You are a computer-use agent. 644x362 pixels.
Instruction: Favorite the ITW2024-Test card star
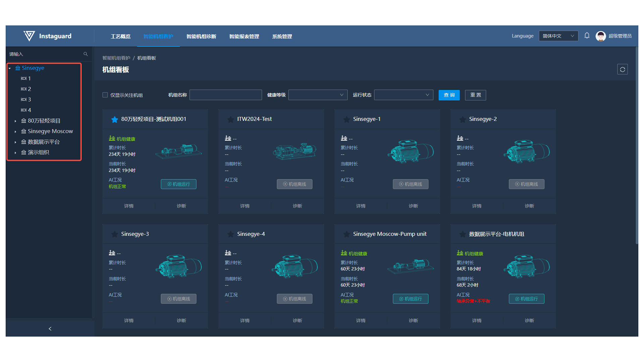(x=230, y=119)
